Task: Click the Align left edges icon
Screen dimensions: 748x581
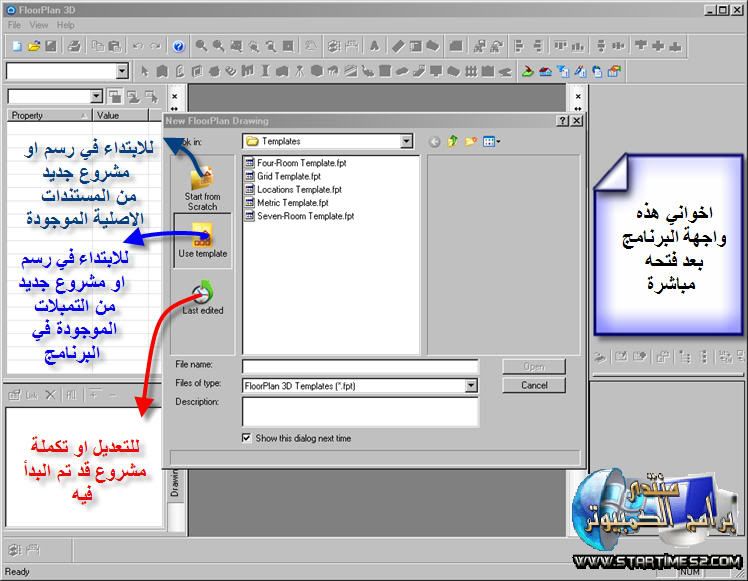Action: (519, 46)
